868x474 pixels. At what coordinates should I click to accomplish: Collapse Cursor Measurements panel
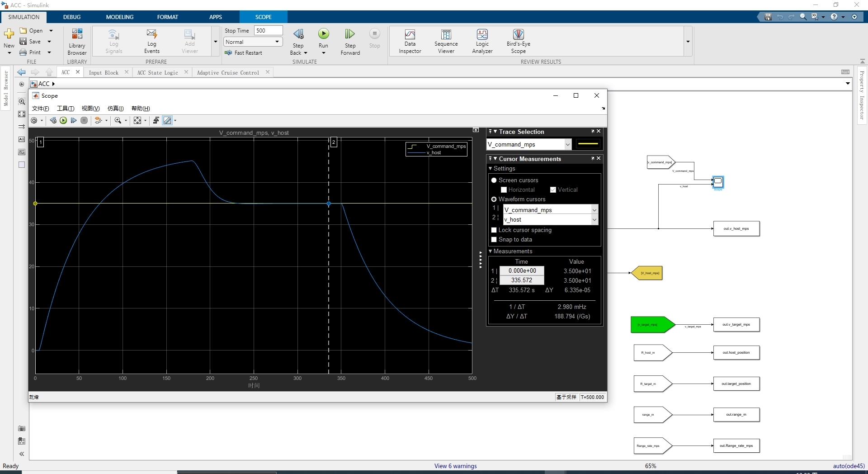coord(495,159)
